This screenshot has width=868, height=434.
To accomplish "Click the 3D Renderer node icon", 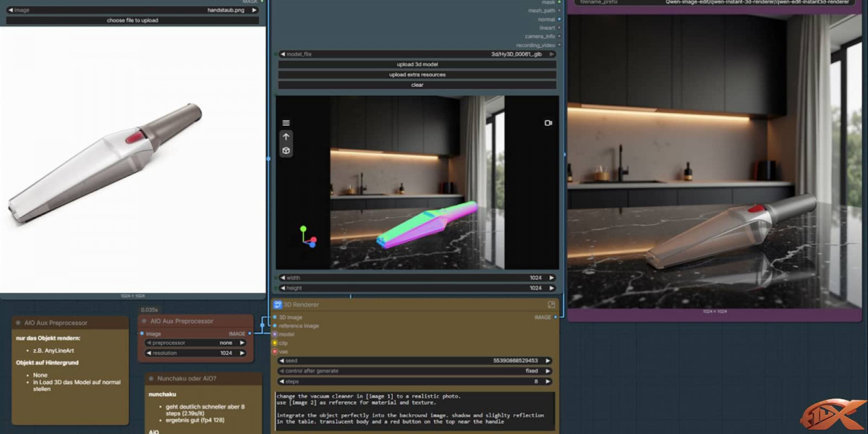I will click(277, 305).
